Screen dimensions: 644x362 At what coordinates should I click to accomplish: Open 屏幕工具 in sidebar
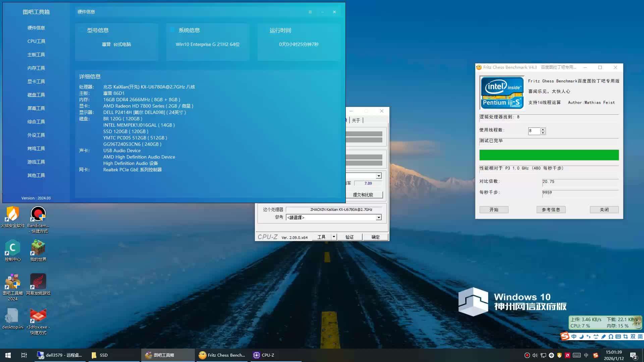36,108
